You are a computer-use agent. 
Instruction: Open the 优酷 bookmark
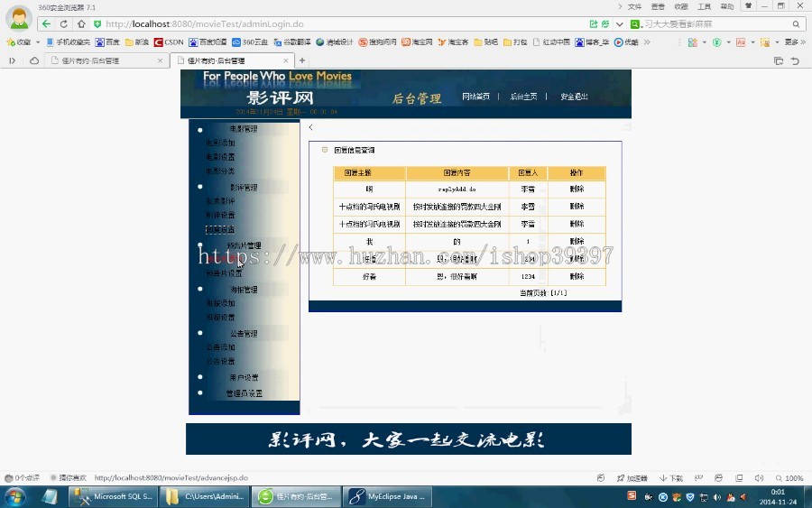(x=626, y=42)
